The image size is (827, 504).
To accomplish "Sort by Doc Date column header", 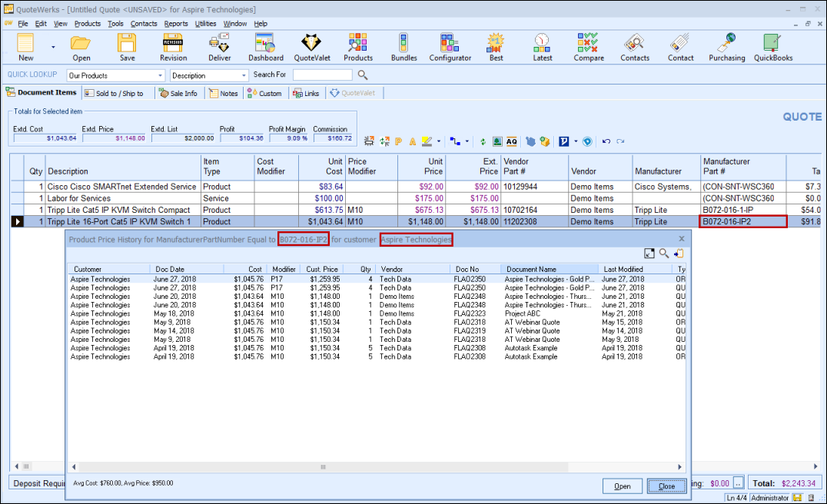I will [187, 269].
